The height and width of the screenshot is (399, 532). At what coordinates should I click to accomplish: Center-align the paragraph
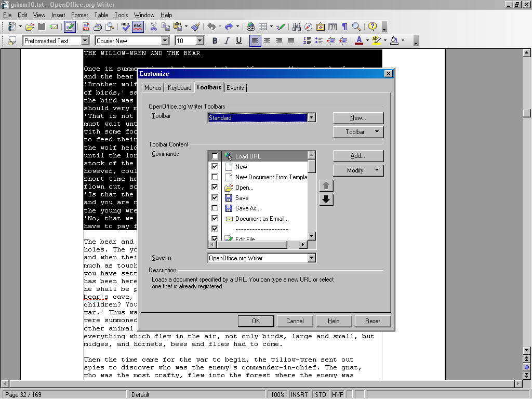[267, 41]
